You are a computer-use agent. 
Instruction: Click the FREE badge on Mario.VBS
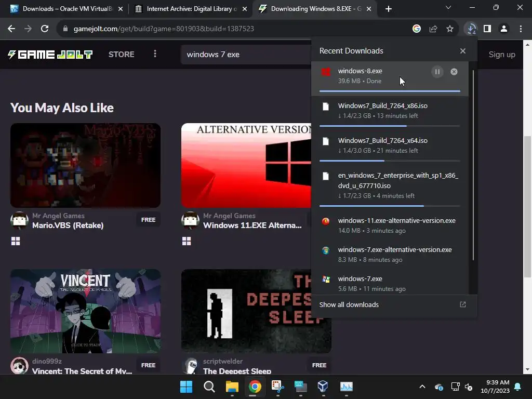pos(148,220)
